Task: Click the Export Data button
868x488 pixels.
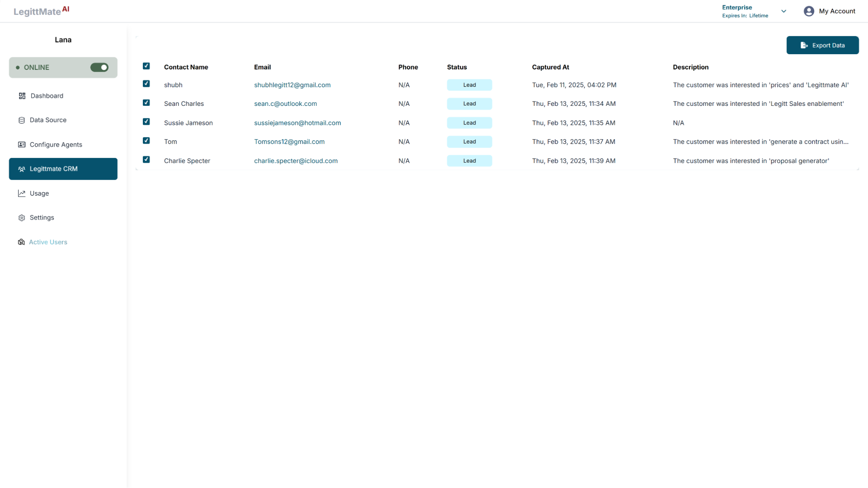Action: 822,45
